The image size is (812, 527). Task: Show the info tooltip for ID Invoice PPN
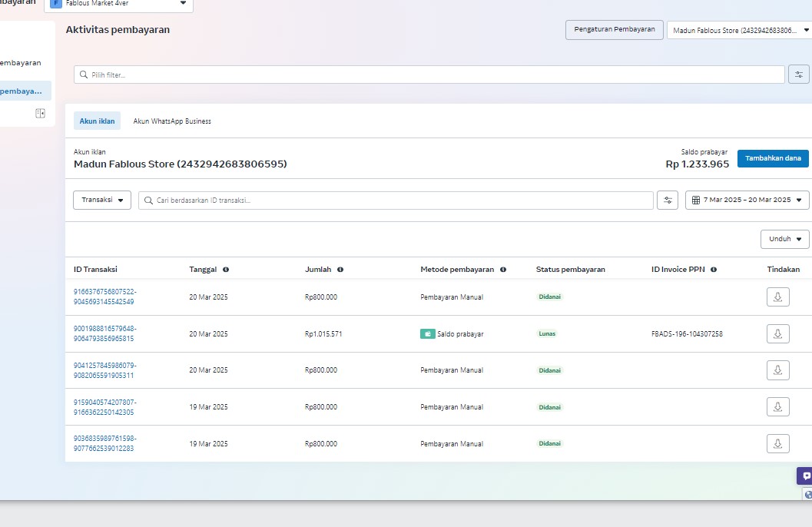(714, 270)
